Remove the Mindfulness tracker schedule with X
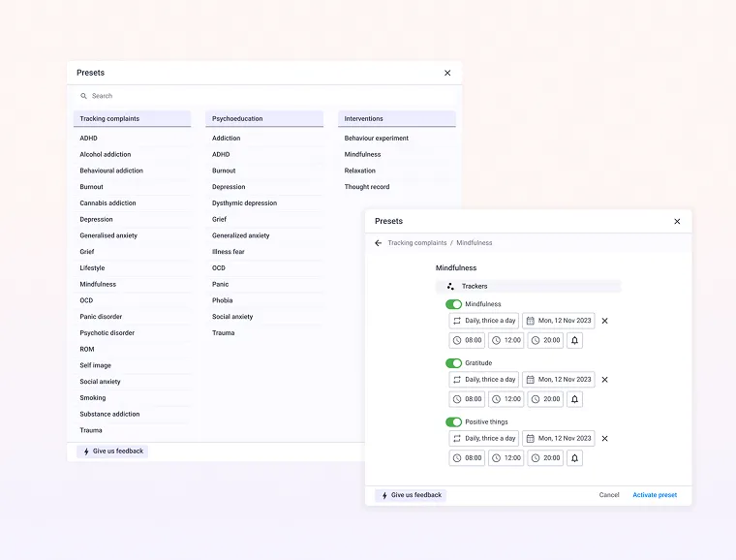736x560 pixels. pos(604,321)
